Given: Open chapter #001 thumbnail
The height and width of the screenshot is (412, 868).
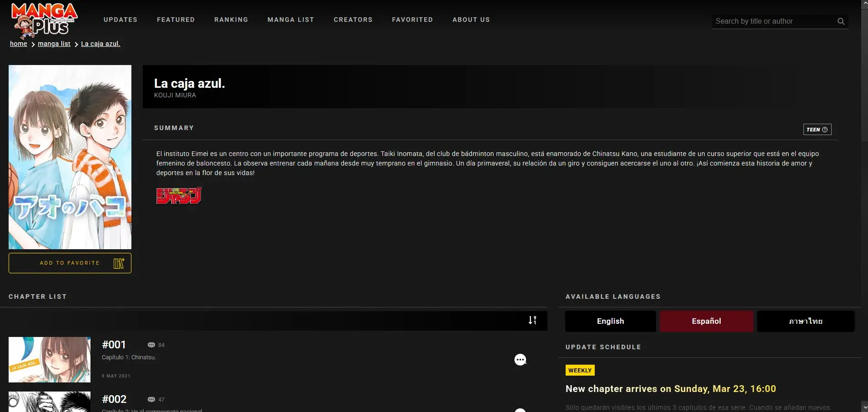Looking at the screenshot, I should click(x=50, y=360).
